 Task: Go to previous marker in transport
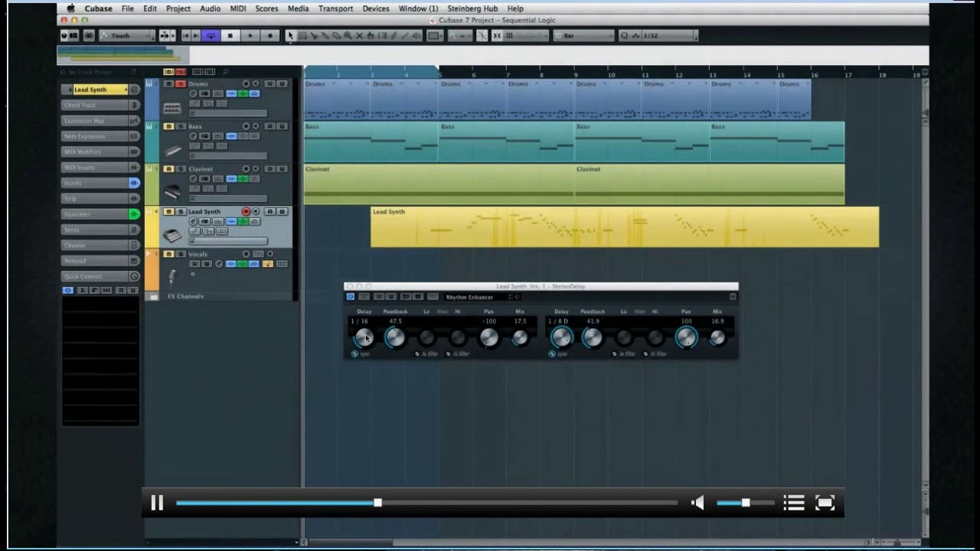coord(186,35)
